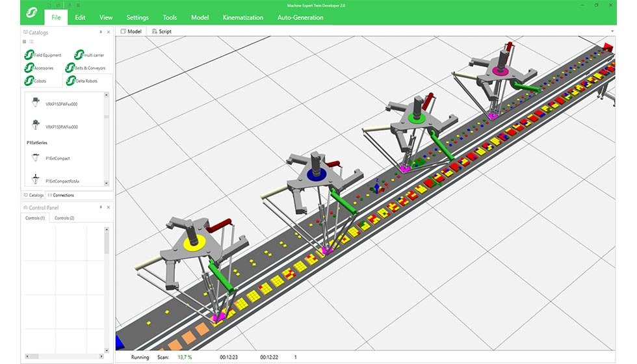The height and width of the screenshot is (364, 637).
Task: Open the Belts & Conveyors catalog
Action: coord(86,68)
